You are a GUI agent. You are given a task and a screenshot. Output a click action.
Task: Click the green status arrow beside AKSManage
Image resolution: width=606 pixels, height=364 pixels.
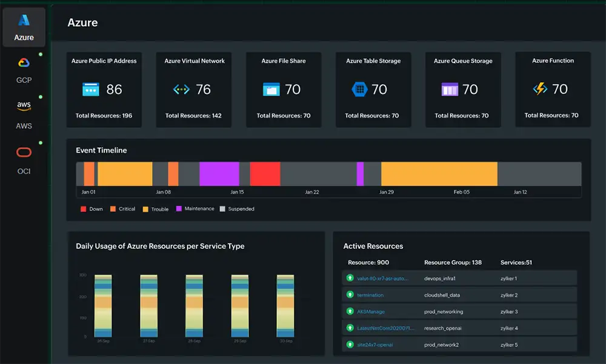tap(349, 311)
